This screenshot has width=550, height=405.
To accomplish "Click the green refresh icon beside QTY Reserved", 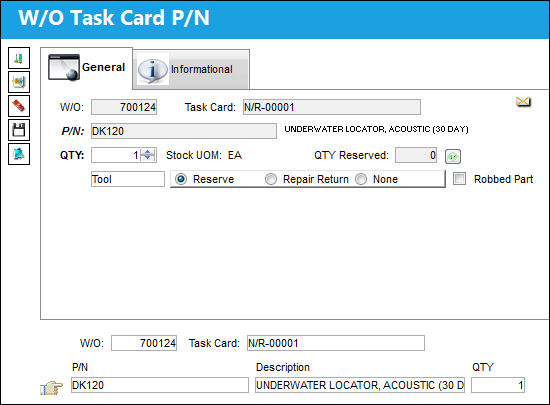I will [x=453, y=156].
